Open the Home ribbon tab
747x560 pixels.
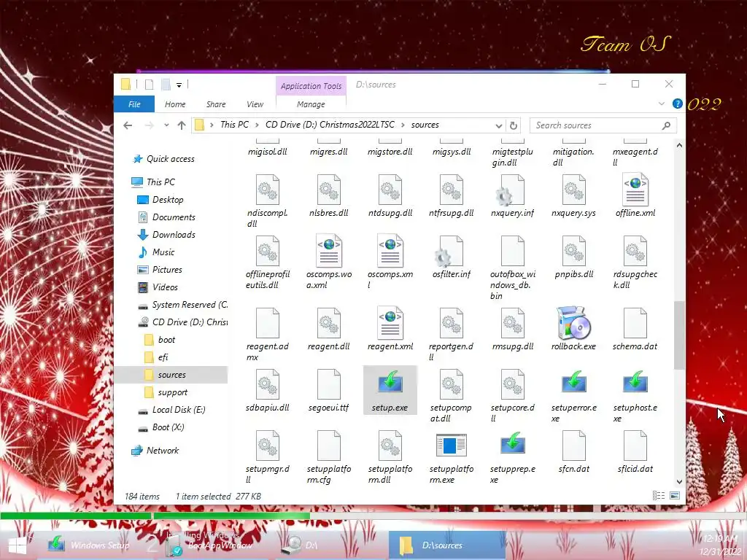(175, 104)
